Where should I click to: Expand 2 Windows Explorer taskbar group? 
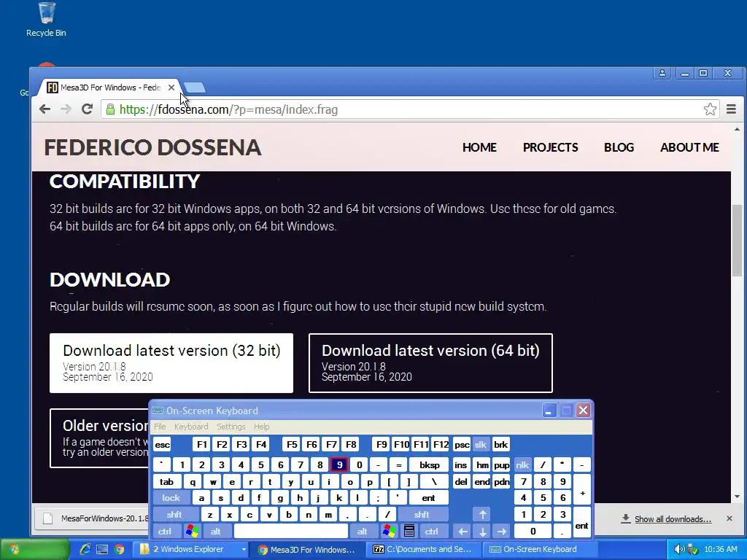(x=190, y=550)
